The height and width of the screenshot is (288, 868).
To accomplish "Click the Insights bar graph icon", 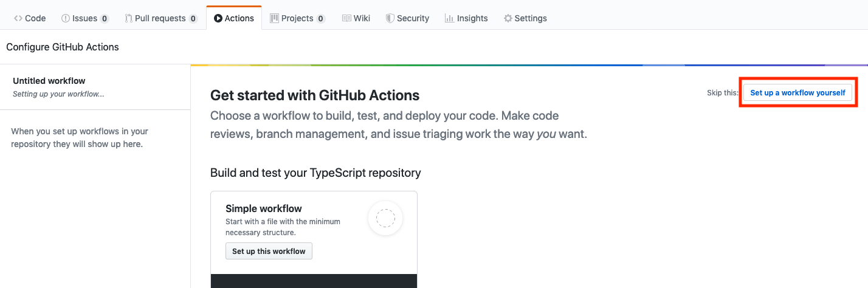I will (x=449, y=18).
